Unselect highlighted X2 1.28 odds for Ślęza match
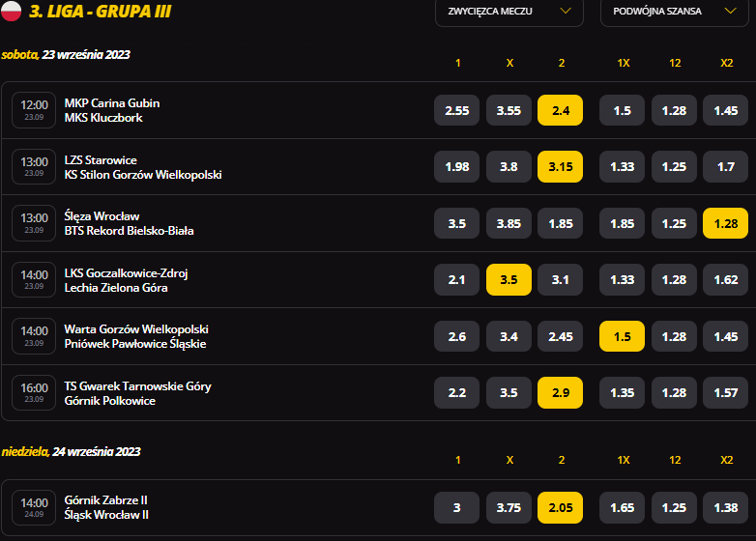The image size is (756, 541). pos(726,223)
